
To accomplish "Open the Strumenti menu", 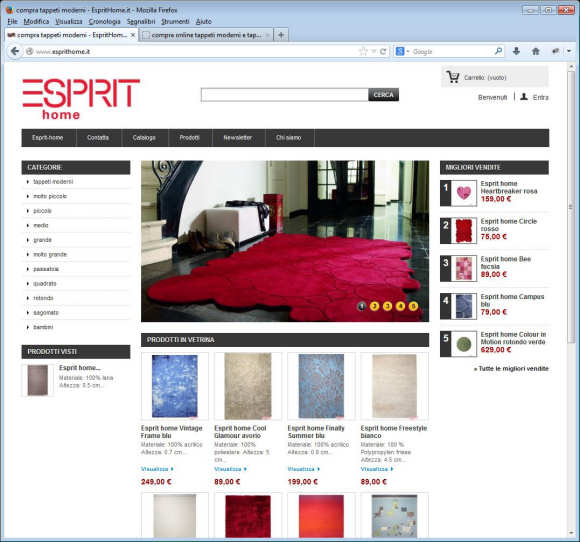I will point(175,21).
